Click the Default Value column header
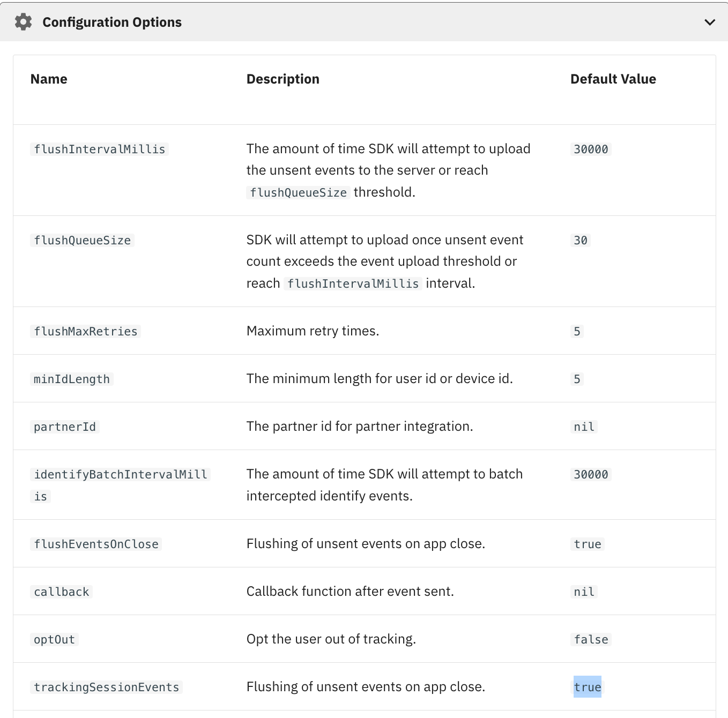 tap(613, 79)
